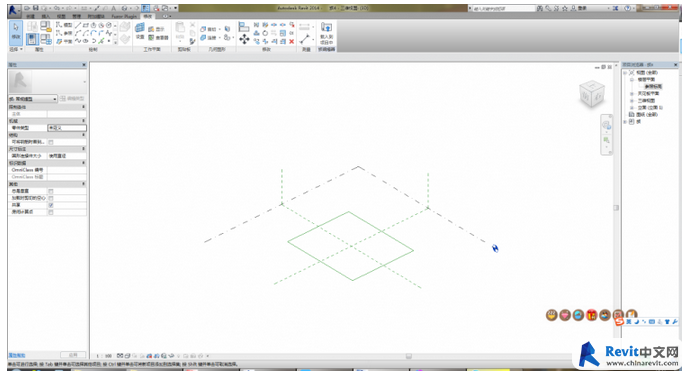This screenshot has width=689, height=375.
Task: Expand the quick access toolbar customize arrow
Action: 176,8
